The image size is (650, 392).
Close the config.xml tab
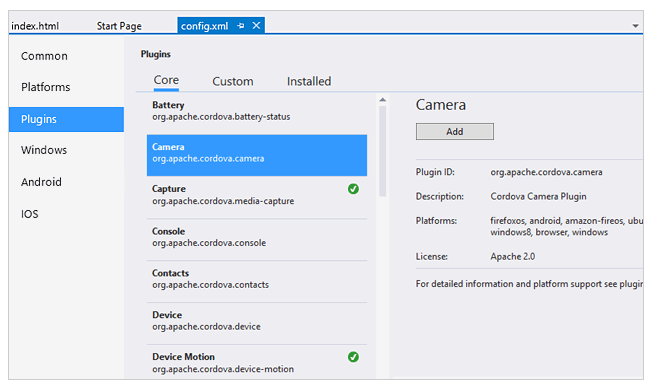(257, 26)
